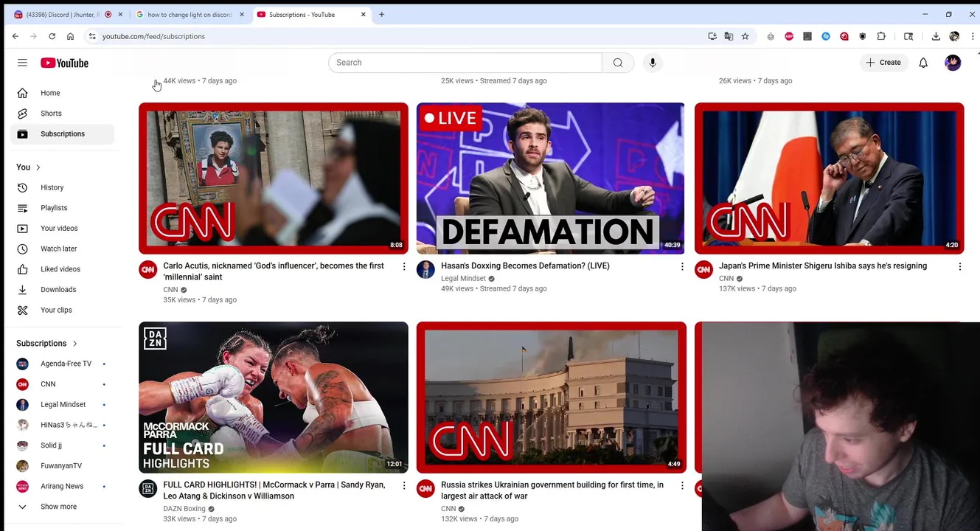This screenshot has width=980, height=531.
Task: Bookmark this page with the star
Action: coord(746,36)
